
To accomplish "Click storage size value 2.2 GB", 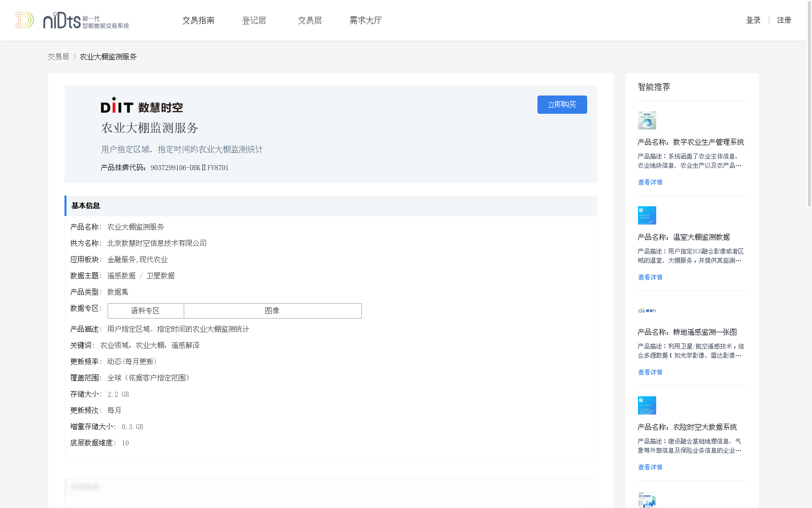I will [118, 394].
